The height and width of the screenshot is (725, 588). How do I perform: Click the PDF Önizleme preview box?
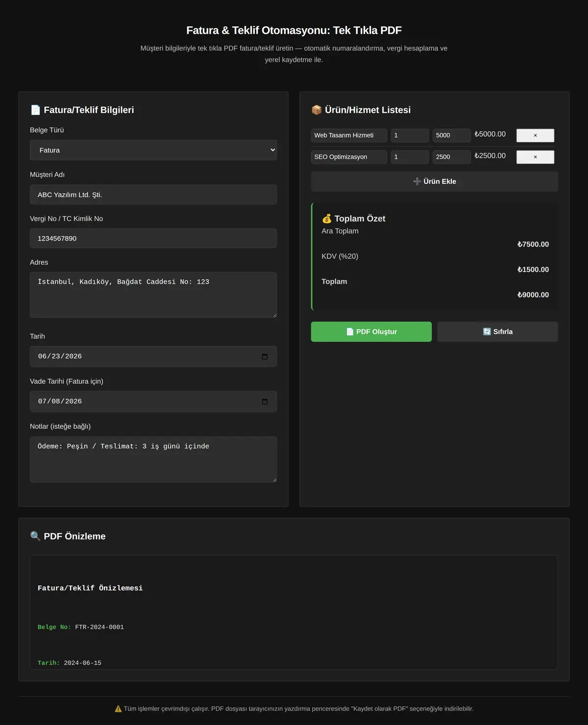click(x=294, y=612)
